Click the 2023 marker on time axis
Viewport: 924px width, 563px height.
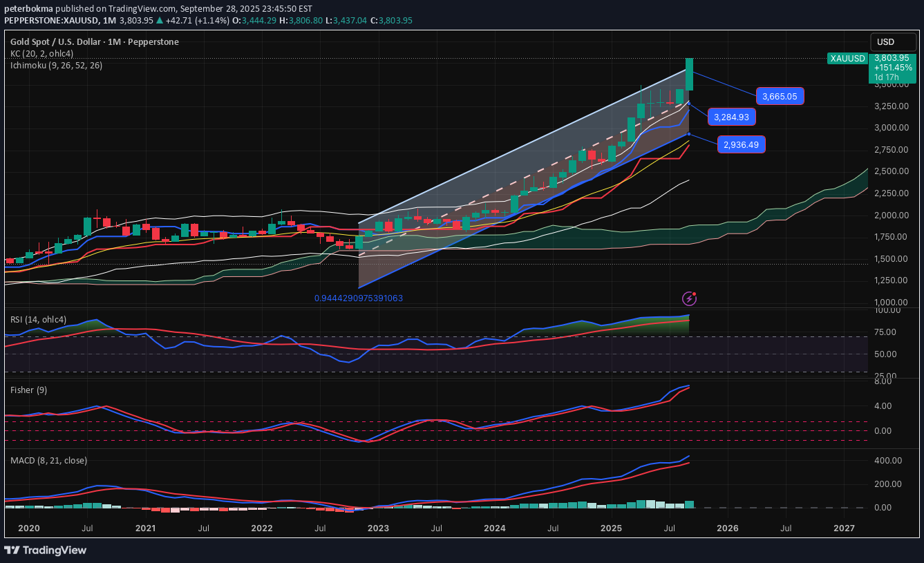pos(378,528)
